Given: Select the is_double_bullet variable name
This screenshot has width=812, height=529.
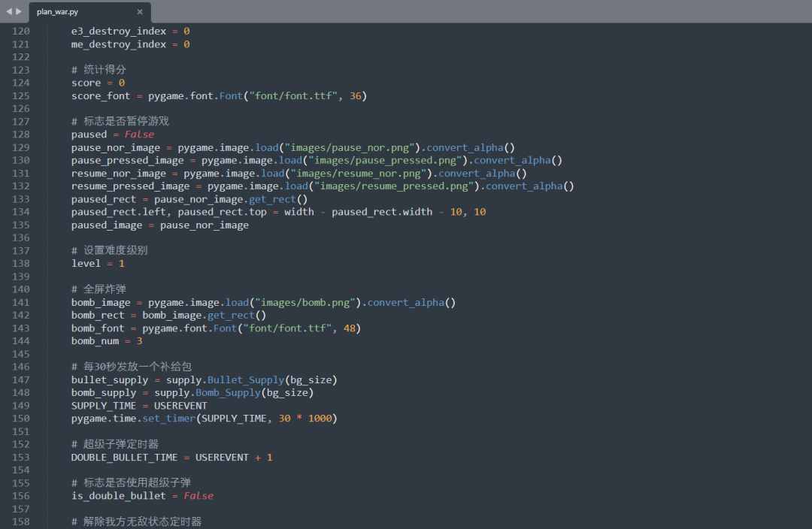Looking at the screenshot, I should click(x=118, y=495).
